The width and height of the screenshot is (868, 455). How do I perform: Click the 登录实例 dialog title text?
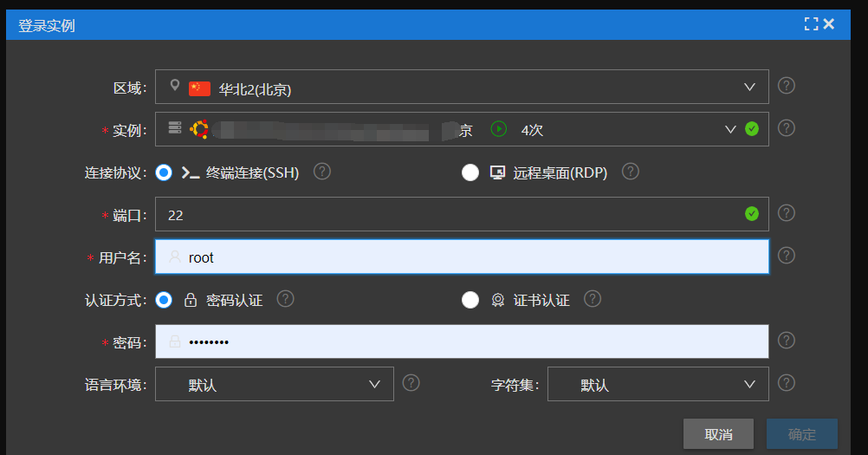[x=47, y=25]
